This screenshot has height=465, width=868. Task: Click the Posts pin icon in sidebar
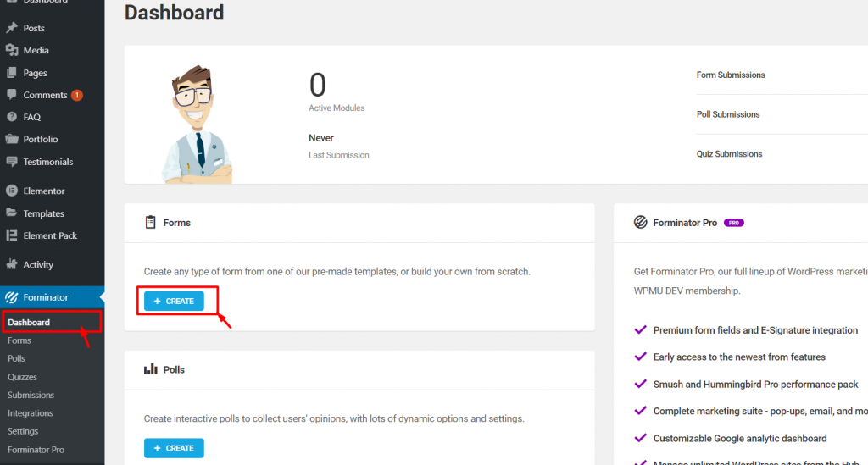point(12,28)
